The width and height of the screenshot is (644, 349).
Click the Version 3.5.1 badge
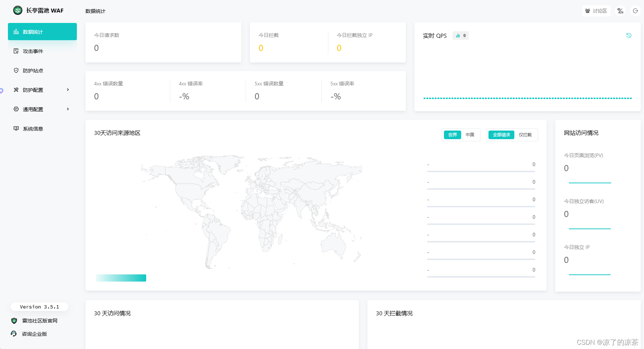point(40,307)
